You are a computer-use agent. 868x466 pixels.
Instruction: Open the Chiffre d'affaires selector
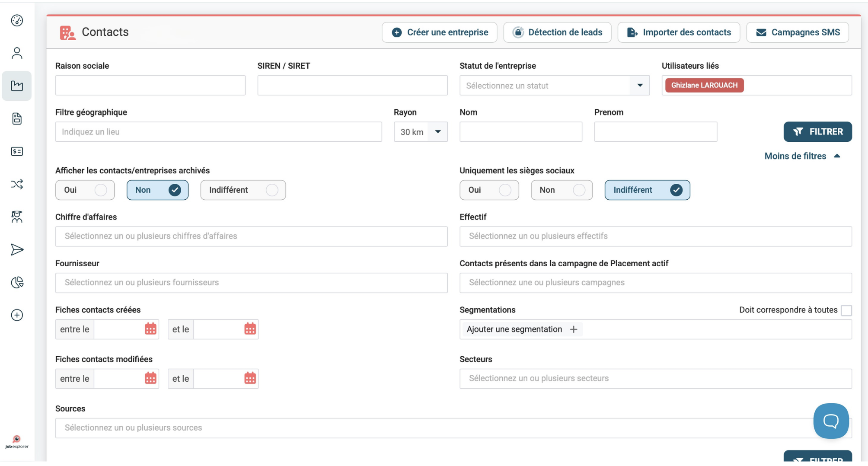pos(252,236)
